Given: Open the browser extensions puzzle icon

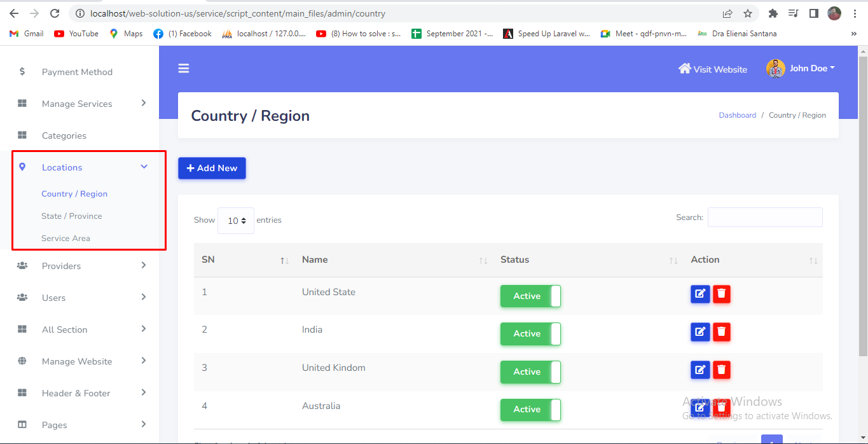Looking at the screenshot, I should pos(773,13).
